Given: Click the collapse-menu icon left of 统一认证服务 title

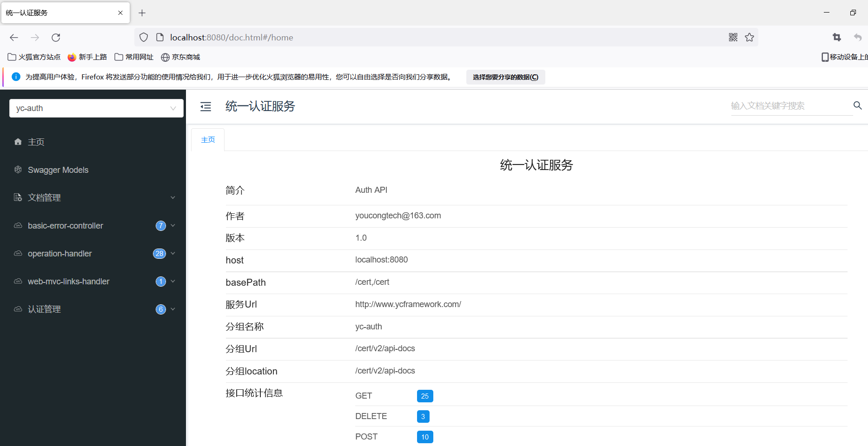Looking at the screenshot, I should pos(205,106).
